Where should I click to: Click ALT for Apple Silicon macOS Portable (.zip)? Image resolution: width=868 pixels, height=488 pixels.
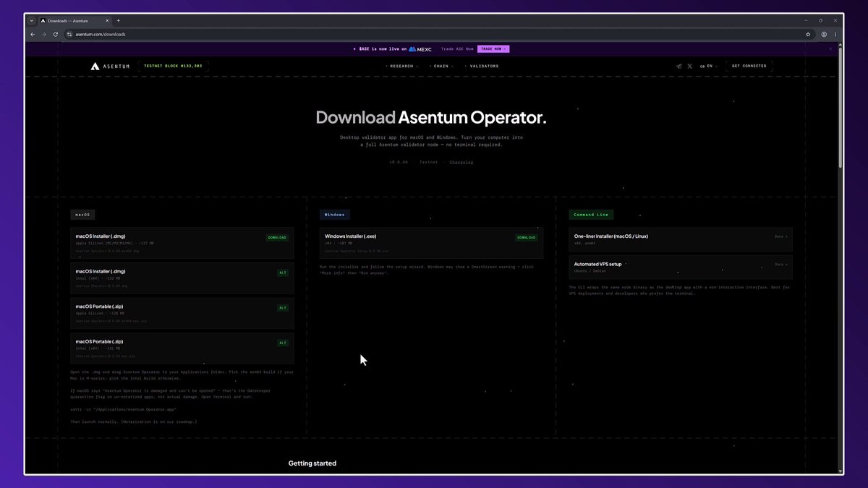click(x=283, y=307)
